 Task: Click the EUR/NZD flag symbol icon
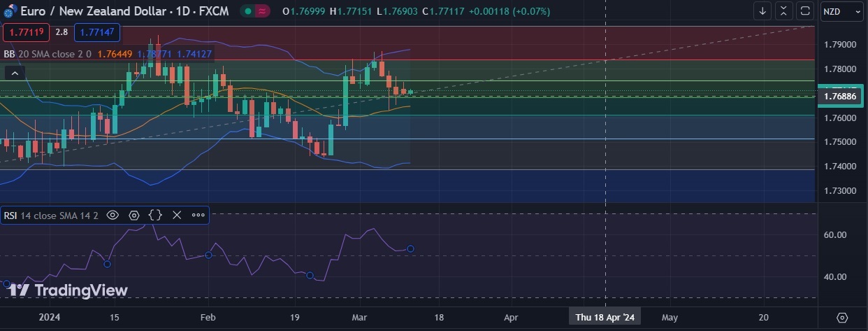9,12
